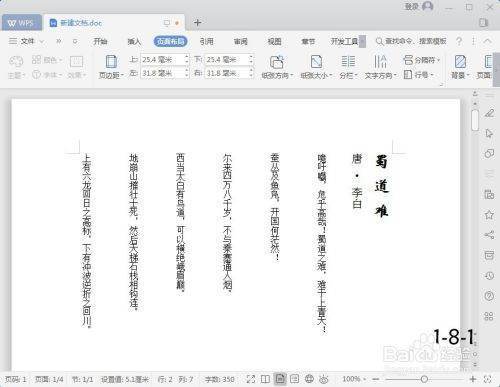Click the shapes icon in right sidebar
Screen dimensions: 500x387
coord(489,154)
